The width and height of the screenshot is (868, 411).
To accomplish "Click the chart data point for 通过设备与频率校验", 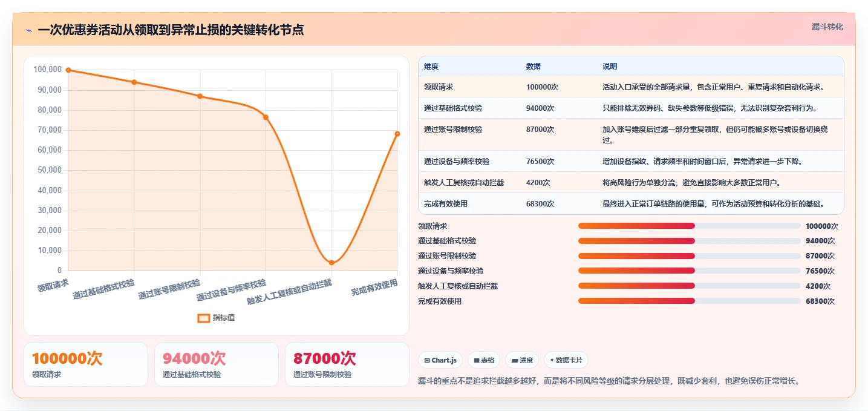I will click(266, 117).
